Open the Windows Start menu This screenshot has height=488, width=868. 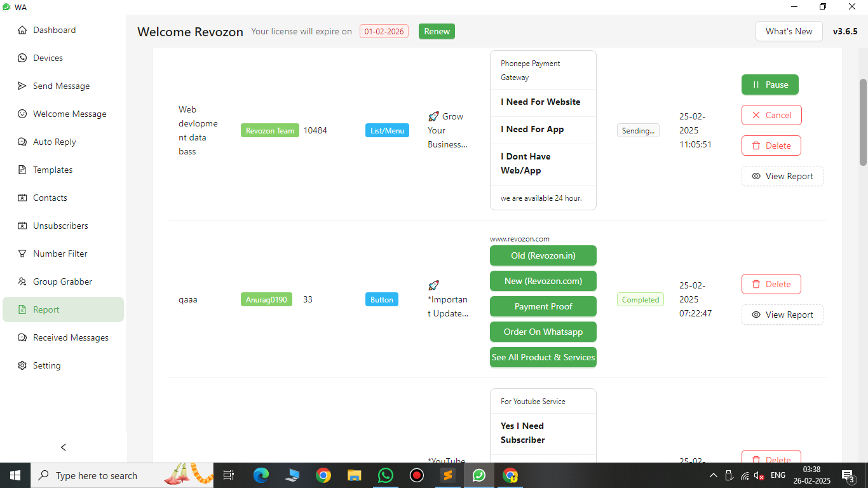[15, 475]
